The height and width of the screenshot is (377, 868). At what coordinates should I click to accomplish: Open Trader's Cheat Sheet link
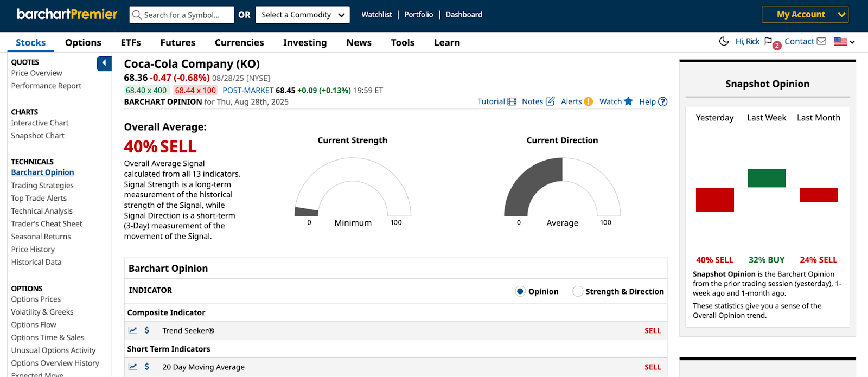(47, 223)
